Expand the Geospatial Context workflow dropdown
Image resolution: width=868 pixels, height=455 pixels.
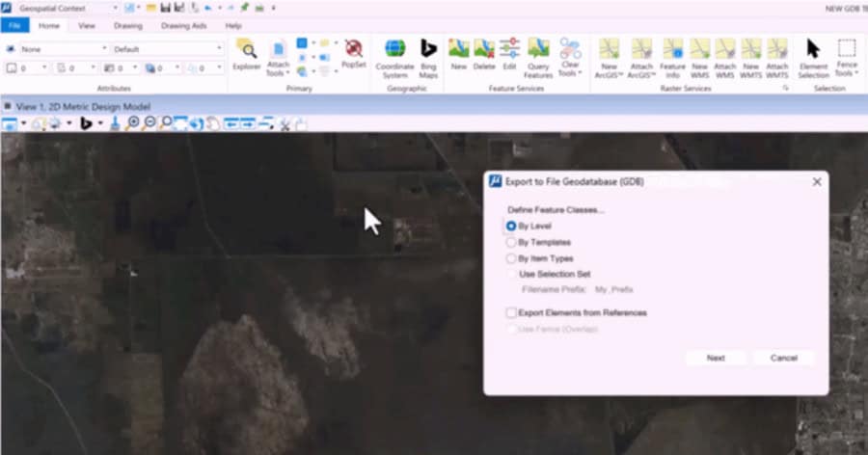tap(114, 8)
